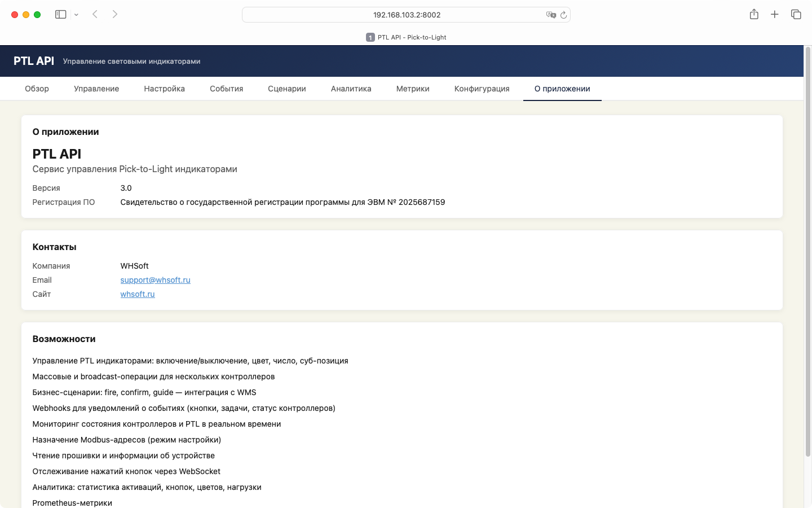Show the tab overview
Image resolution: width=812 pixels, height=508 pixels.
point(796,14)
